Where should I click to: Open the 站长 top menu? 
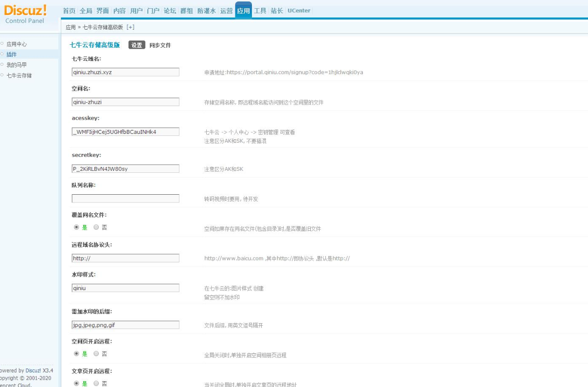click(277, 11)
